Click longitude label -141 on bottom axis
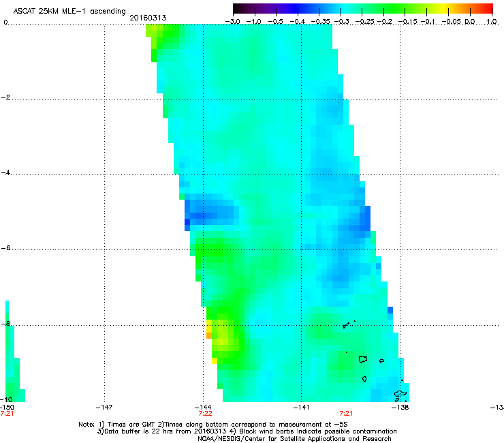Image resolution: width=504 pixels, height=443 pixels. [301, 408]
